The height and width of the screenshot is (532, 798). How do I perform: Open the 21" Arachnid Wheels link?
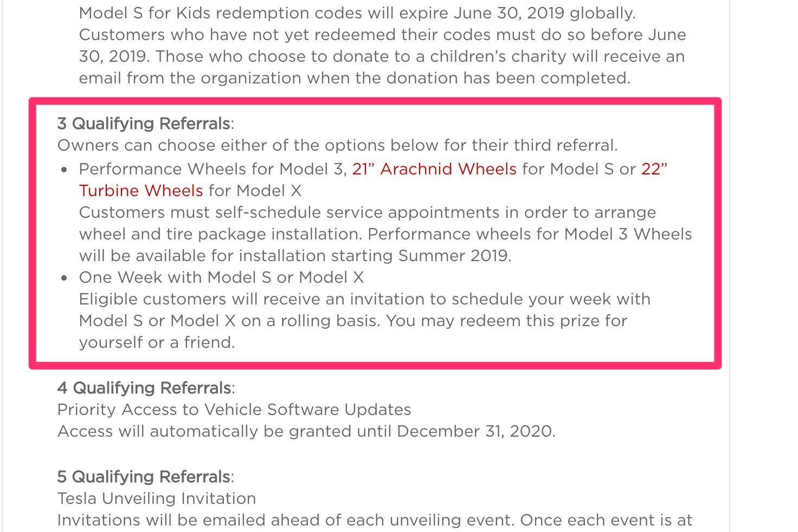point(434,169)
